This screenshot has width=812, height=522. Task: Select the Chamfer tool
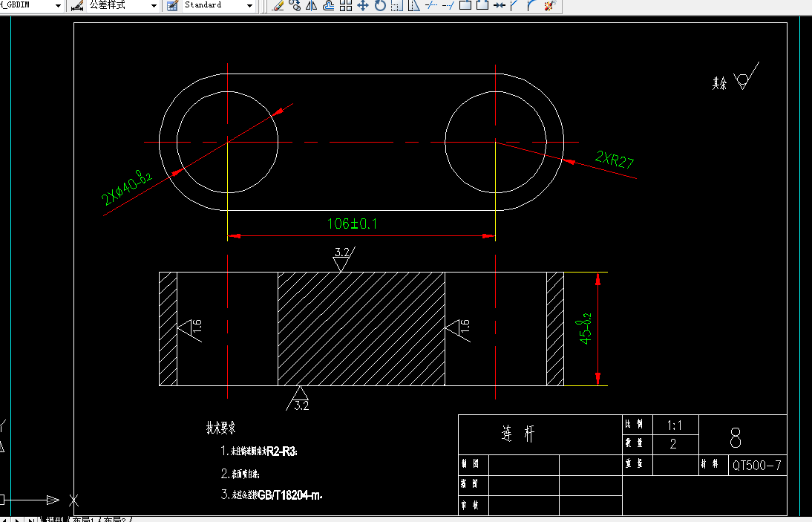pos(515,6)
